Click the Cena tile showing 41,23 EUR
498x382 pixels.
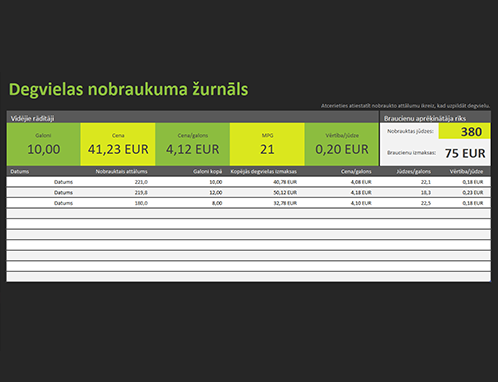[x=118, y=144]
